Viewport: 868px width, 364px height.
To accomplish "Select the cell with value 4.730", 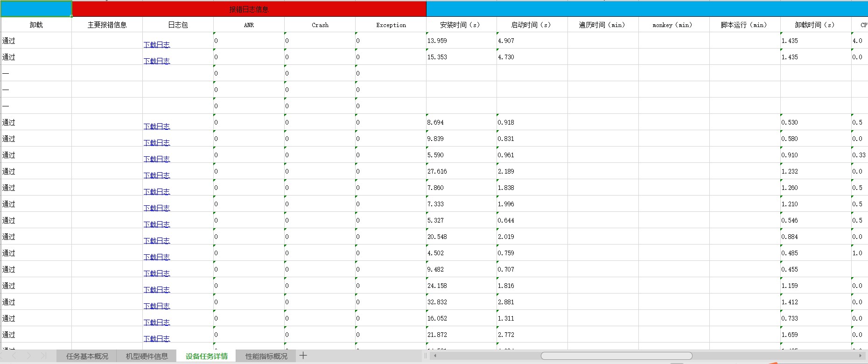I will pos(532,57).
